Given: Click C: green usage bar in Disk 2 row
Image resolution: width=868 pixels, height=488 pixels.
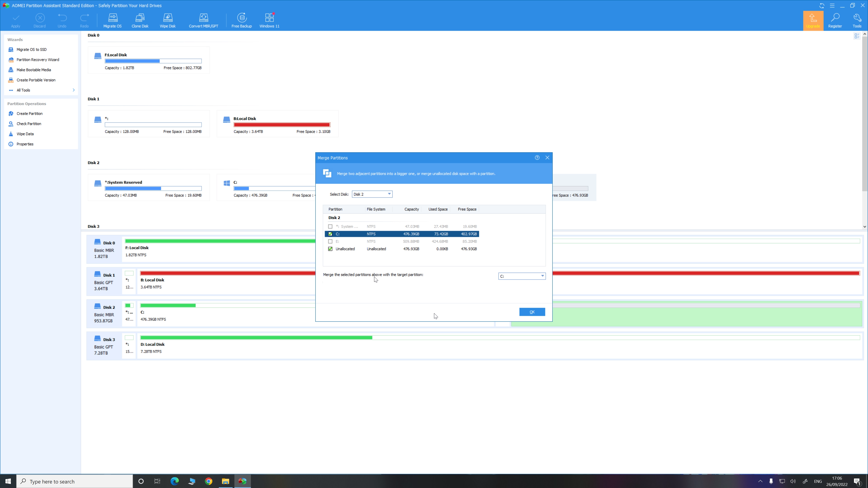Looking at the screenshot, I should click(x=168, y=305).
